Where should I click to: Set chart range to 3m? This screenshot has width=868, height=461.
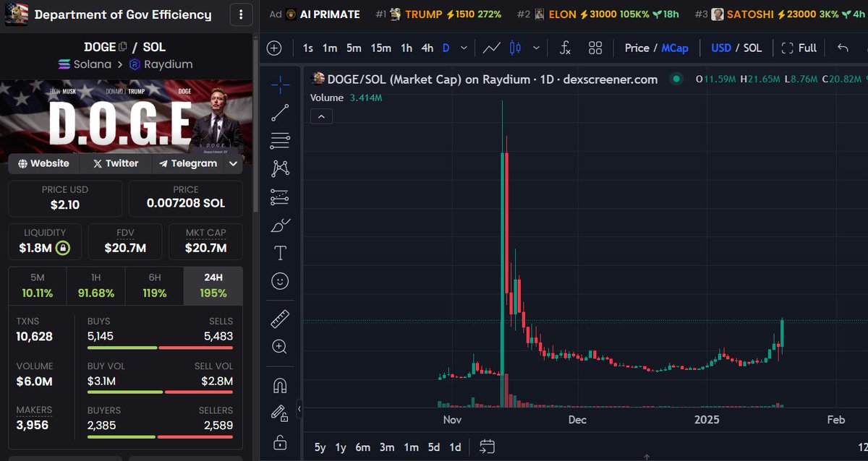(387, 447)
